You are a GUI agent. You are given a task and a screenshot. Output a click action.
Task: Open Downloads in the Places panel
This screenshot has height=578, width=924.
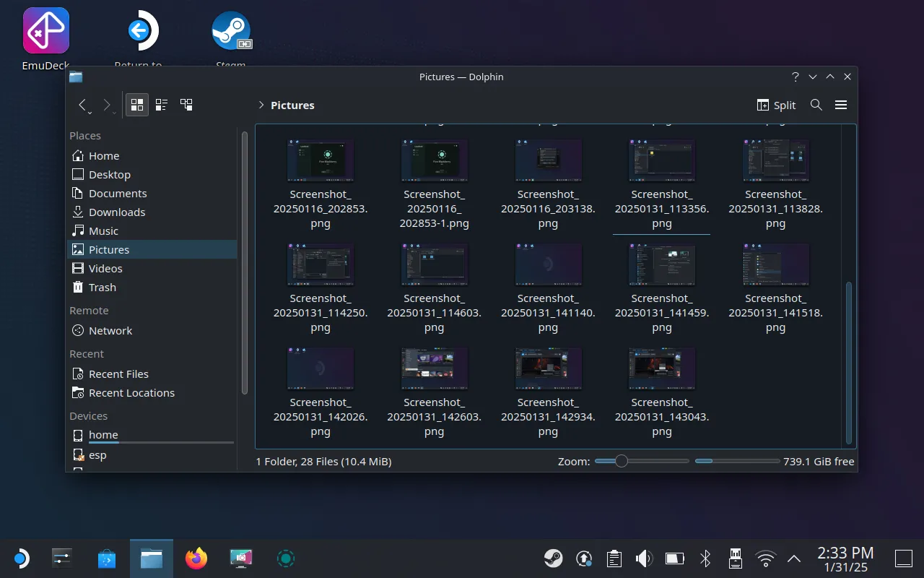pos(116,212)
